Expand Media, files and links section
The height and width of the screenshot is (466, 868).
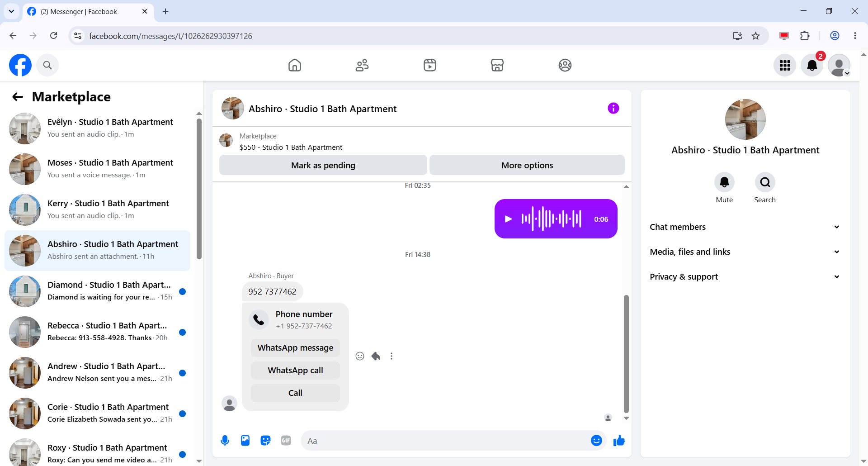click(745, 252)
